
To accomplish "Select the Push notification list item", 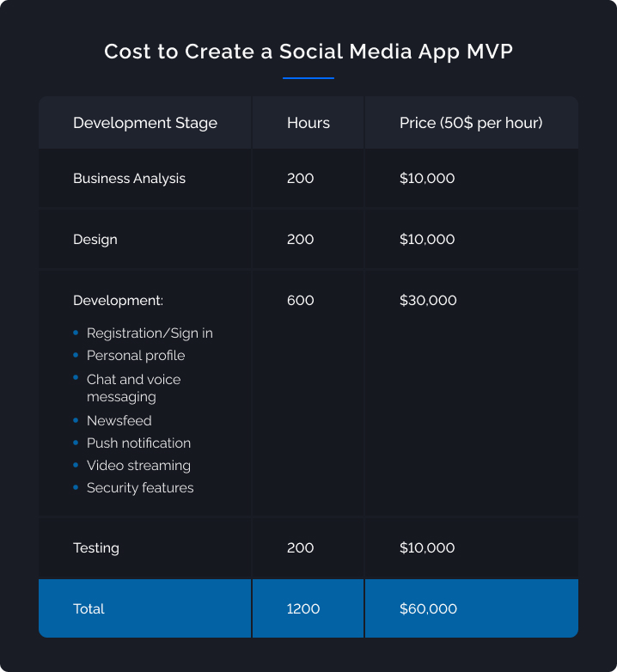I will [138, 443].
